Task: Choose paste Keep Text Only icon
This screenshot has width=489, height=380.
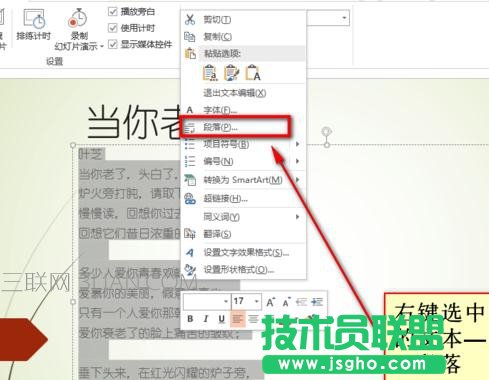Action: [253, 73]
